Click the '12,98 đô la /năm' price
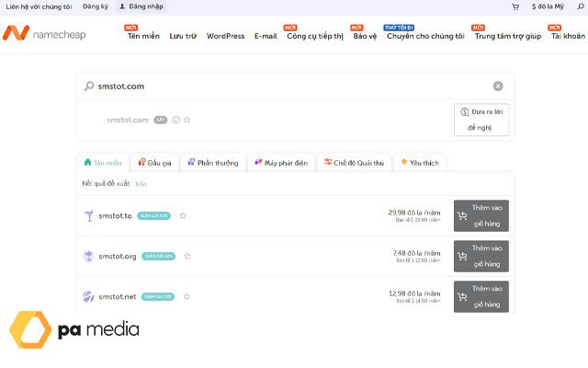Screen dimensions: 588x368 point(414,293)
